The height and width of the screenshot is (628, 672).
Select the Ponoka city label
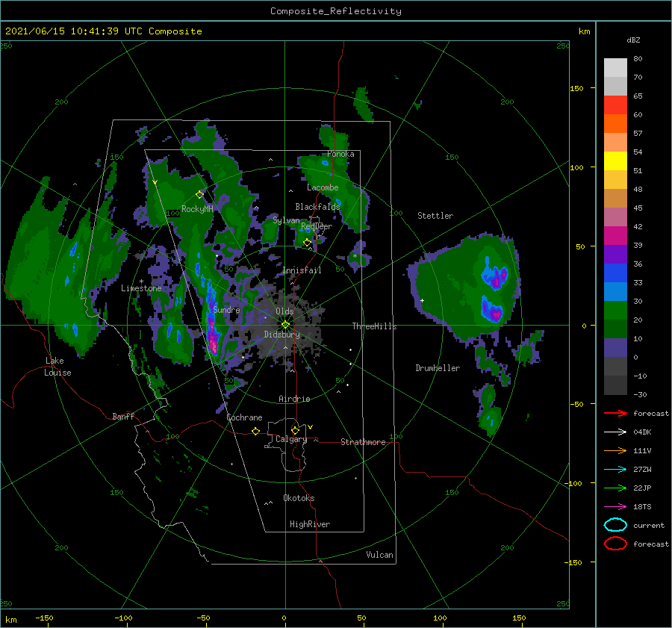pyautogui.click(x=340, y=154)
